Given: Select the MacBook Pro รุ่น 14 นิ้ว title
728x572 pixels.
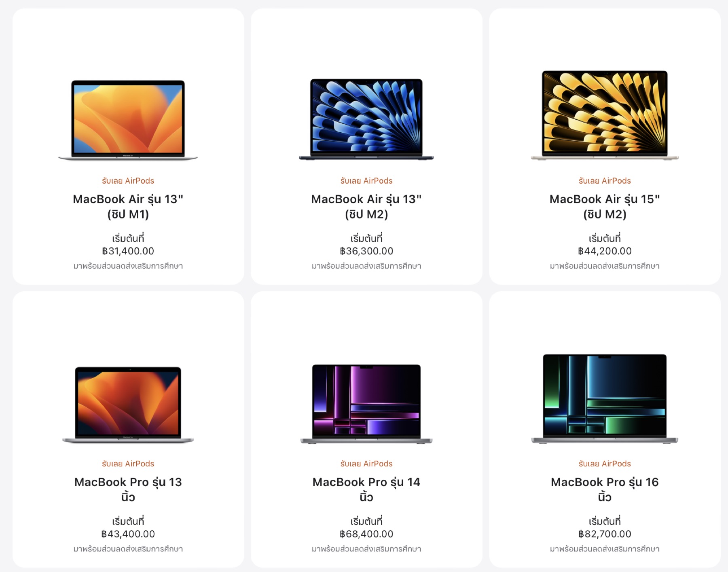Looking at the screenshot, I should click(366, 489).
